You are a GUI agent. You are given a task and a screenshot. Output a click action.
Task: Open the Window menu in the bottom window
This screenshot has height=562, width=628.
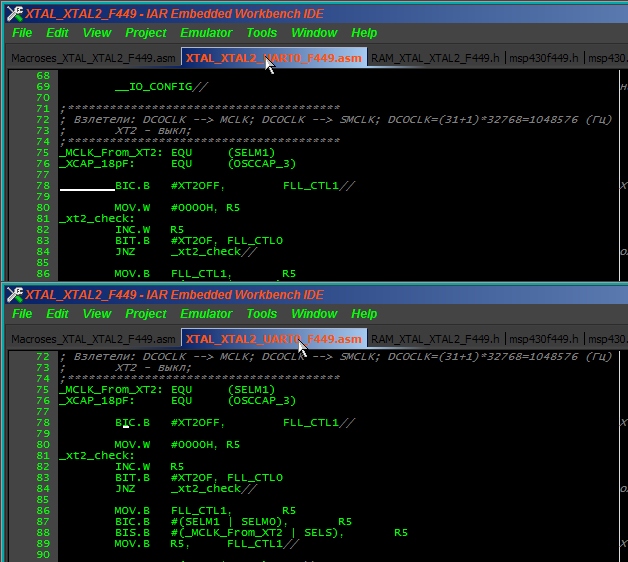pos(314,314)
